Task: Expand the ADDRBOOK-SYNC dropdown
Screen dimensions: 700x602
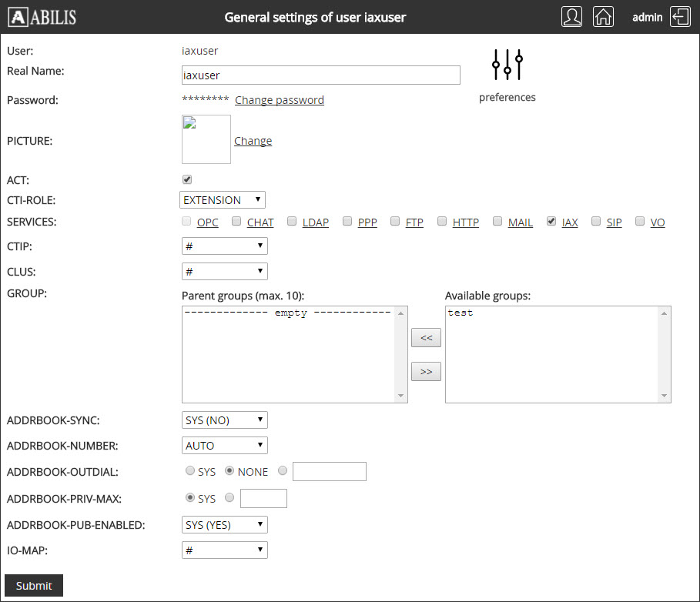Action: tap(225, 420)
